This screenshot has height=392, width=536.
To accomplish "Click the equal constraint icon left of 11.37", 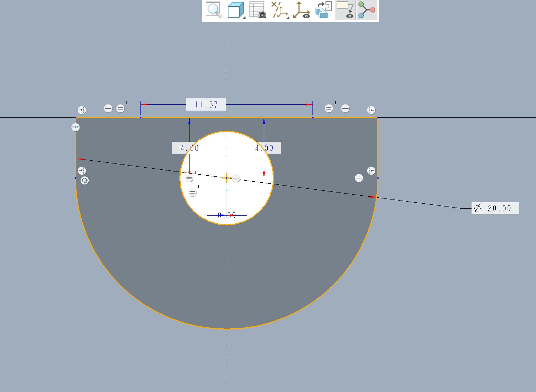I will 120,108.
